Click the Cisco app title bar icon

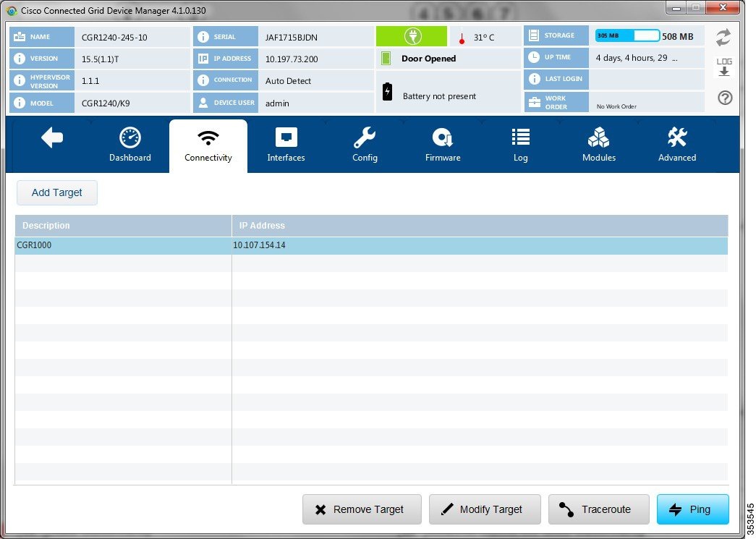(x=12, y=11)
